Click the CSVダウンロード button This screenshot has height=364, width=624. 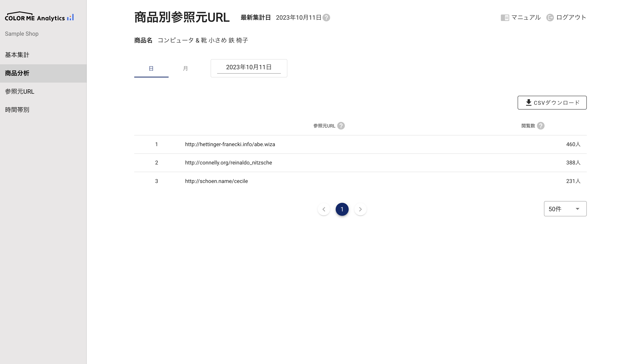pos(552,103)
